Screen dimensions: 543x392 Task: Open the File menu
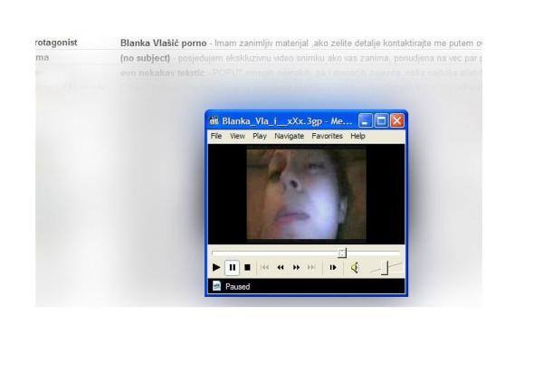pyautogui.click(x=216, y=136)
